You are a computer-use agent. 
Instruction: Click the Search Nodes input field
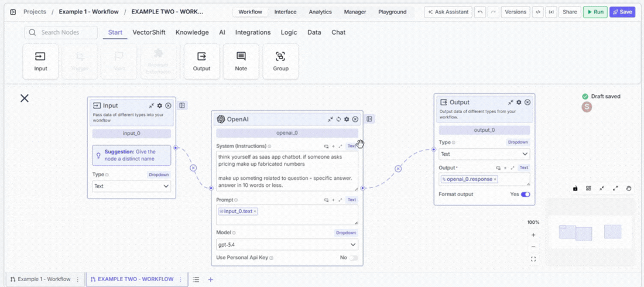pyautogui.click(x=61, y=32)
